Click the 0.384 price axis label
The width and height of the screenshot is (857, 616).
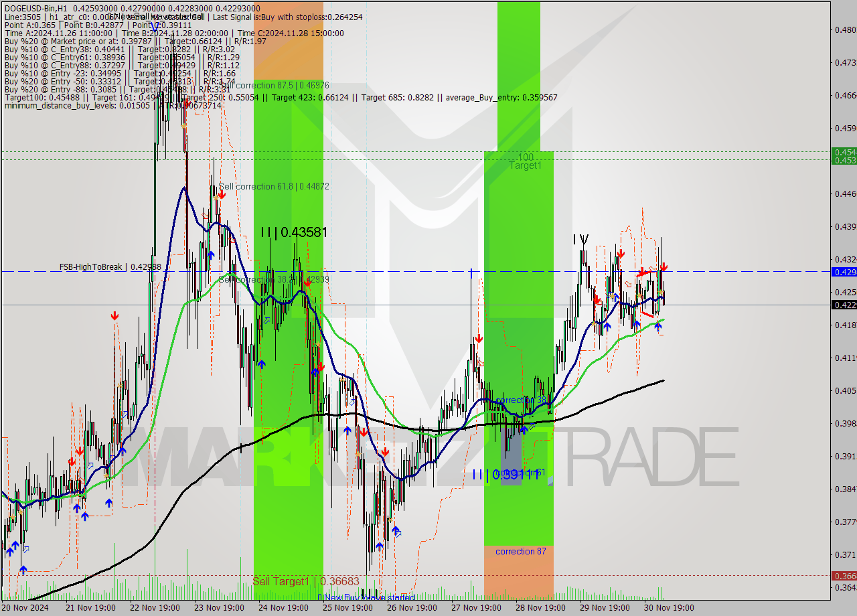[844, 489]
